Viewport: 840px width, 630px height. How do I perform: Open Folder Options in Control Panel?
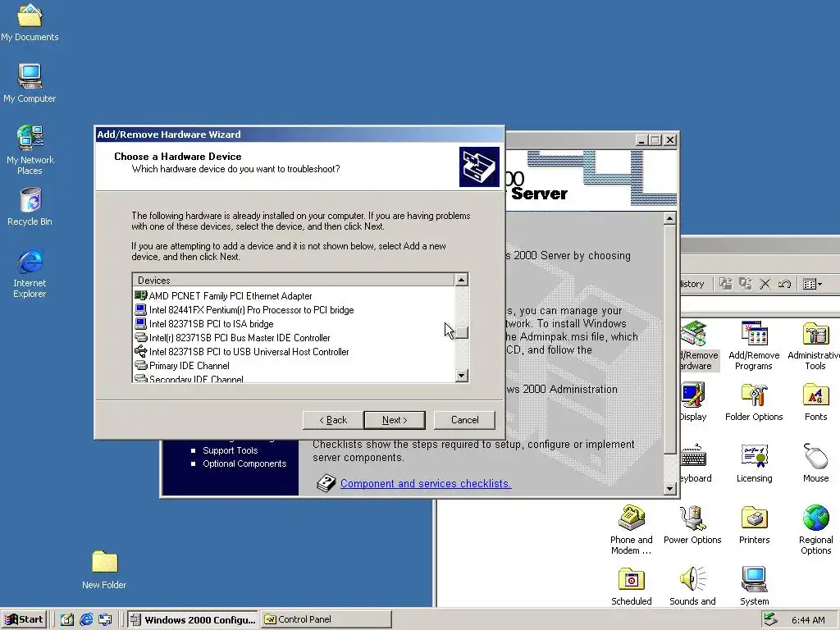pyautogui.click(x=754, y=402)
